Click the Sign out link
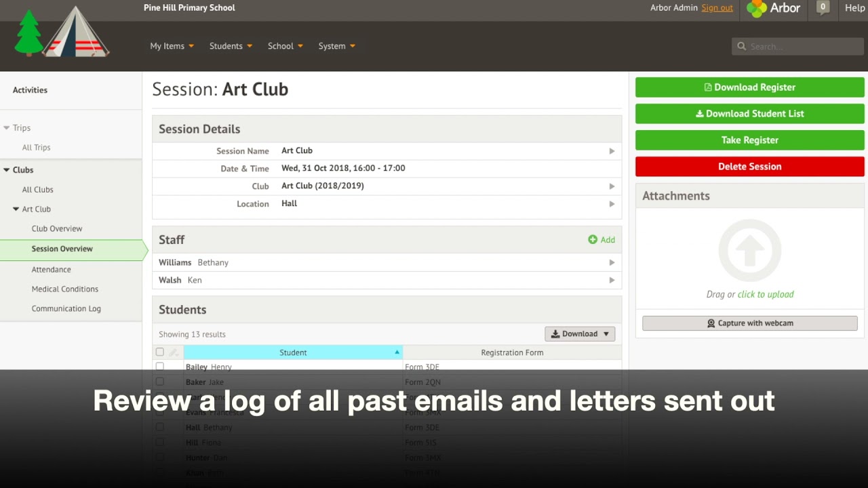 [x=717, y=8]
